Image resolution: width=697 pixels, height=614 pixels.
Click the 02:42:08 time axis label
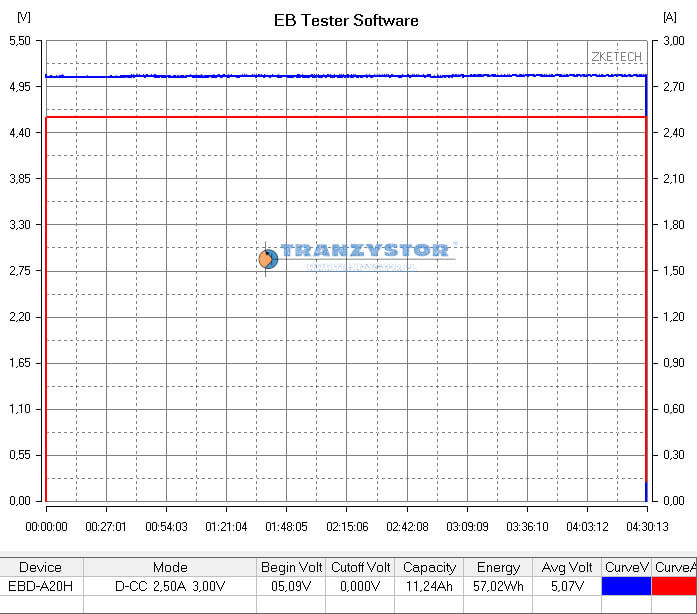pyautogui.click(x=407, y=527)
